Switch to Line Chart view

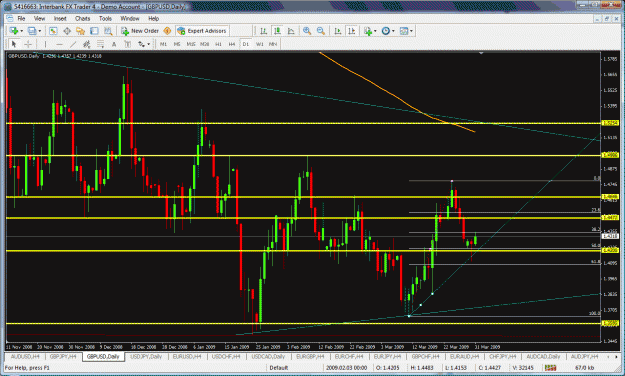(291, 31)
